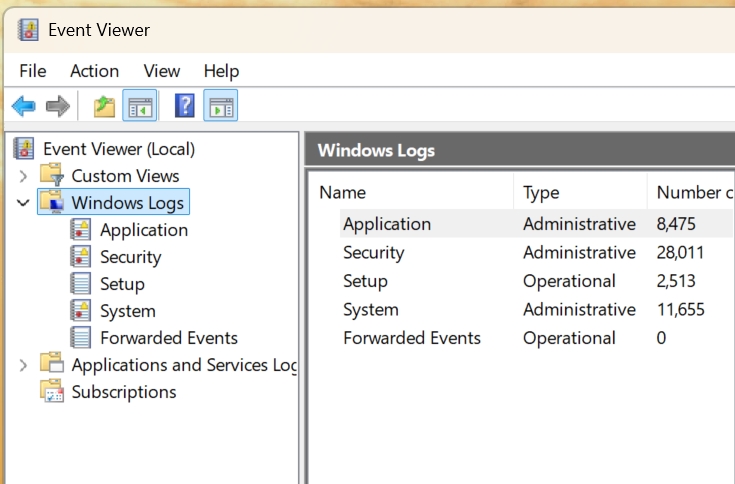Image resolution: width=735 pixels, height=484 pixels.
Task: Open the Action menu
Action: click(x=94, y=71)
